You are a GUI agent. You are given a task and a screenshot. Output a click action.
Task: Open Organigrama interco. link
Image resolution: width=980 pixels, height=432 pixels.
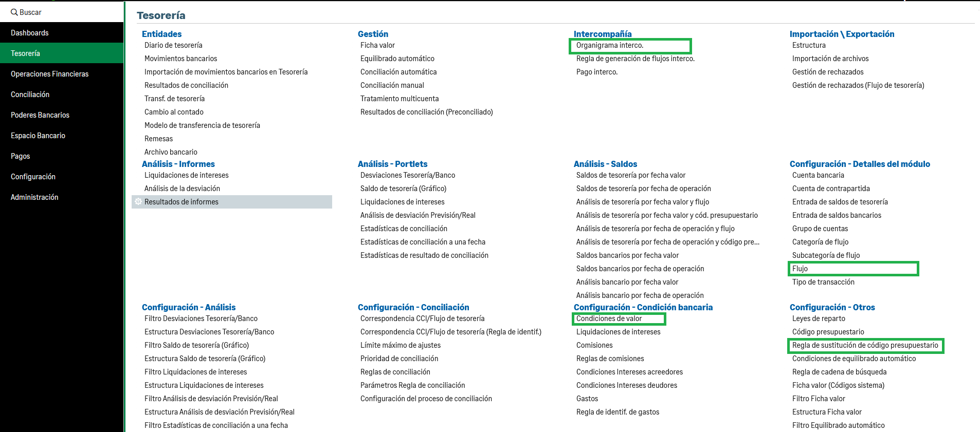point(610,45)
